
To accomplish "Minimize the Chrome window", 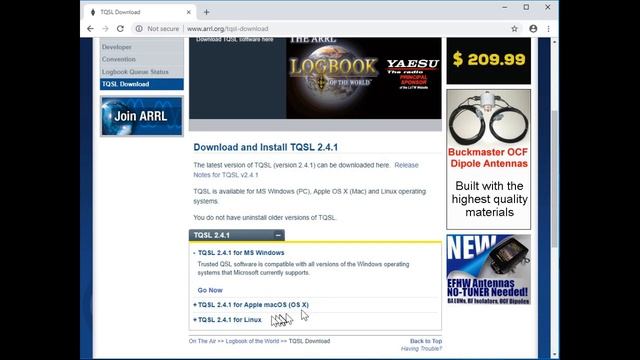I will [x=504, y=7].
